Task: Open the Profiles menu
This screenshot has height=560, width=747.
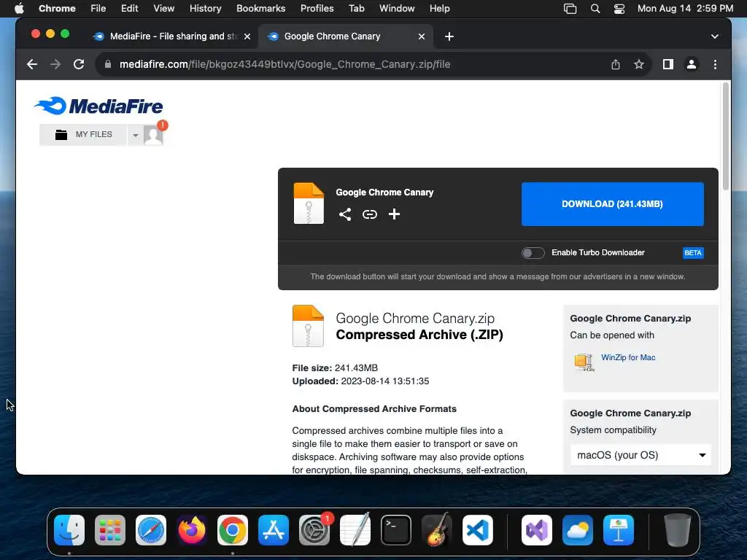Action: pos(317,9)
